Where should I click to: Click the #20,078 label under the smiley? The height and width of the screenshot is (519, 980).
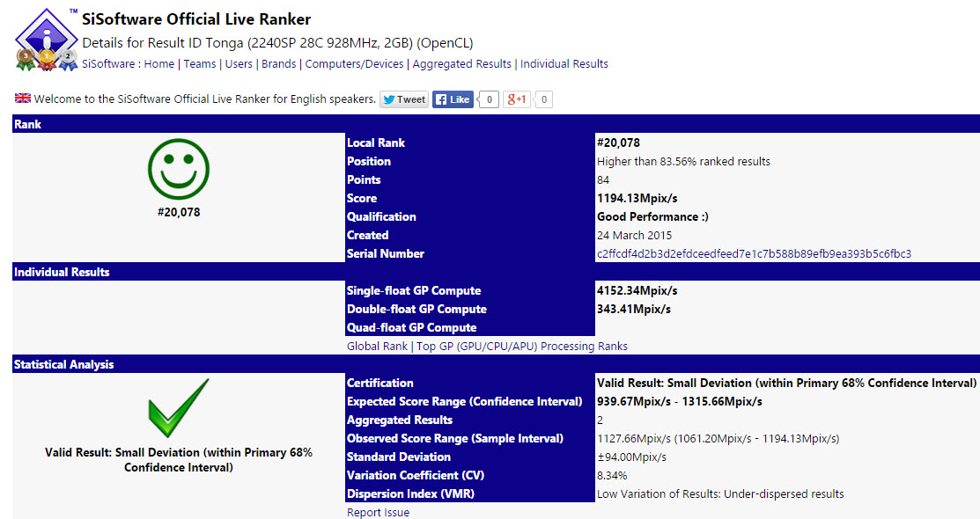point(179,212)
